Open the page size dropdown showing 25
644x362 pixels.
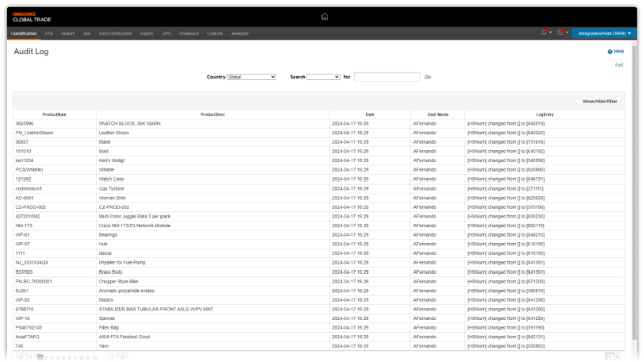coord(612,357)
